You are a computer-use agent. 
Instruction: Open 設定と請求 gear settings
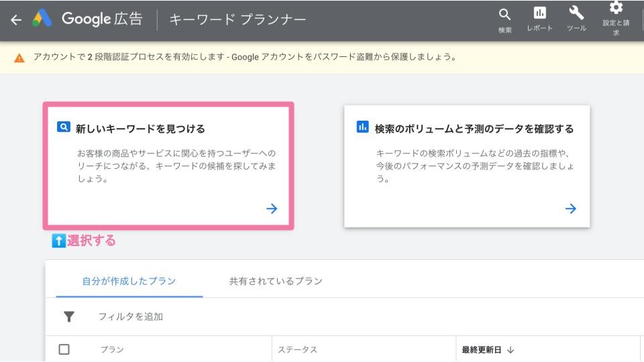click(616, 7)
